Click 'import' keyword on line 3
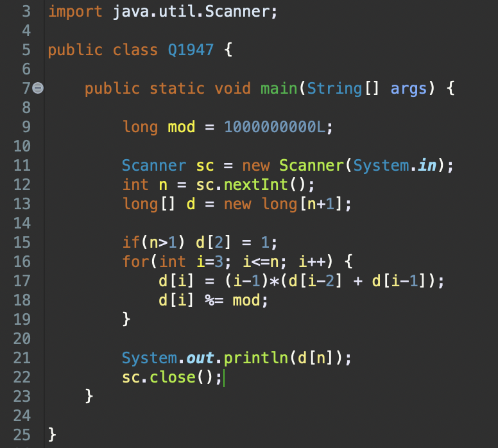Image resolution: width=498 pixels, height=448 pixels. [75, 12]
